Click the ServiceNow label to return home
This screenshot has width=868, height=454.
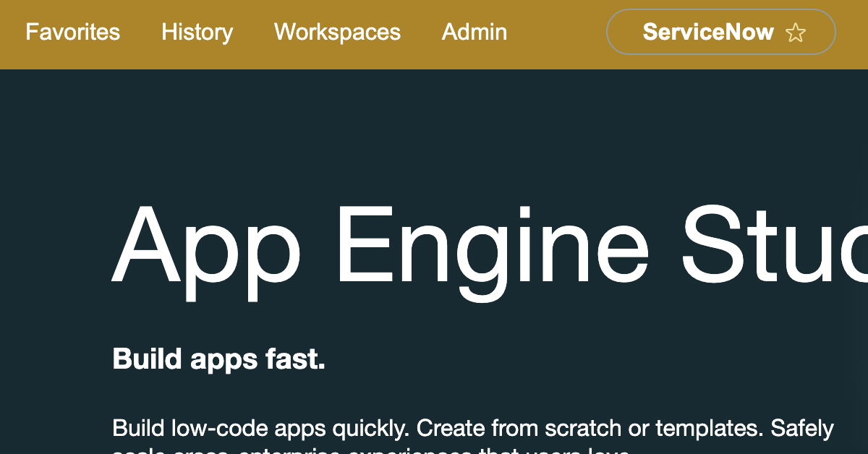pyautogui.click(x=707, y=32)
